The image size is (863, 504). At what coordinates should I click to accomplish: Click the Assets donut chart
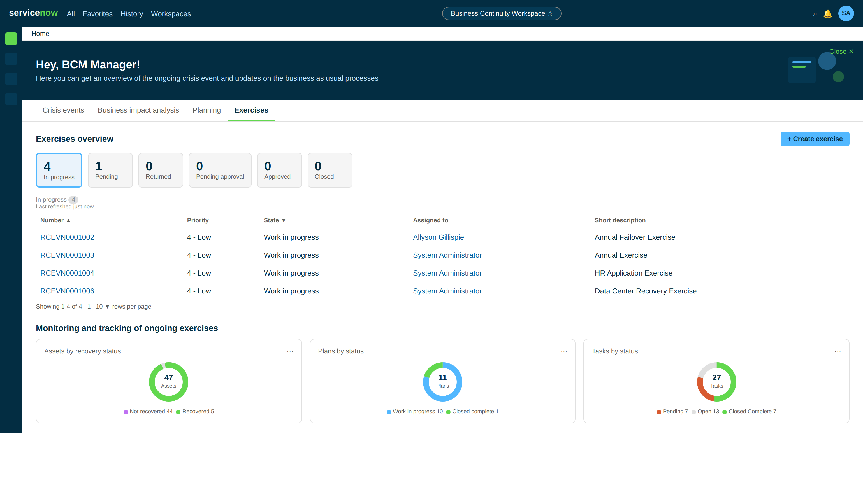coord(168,382)
